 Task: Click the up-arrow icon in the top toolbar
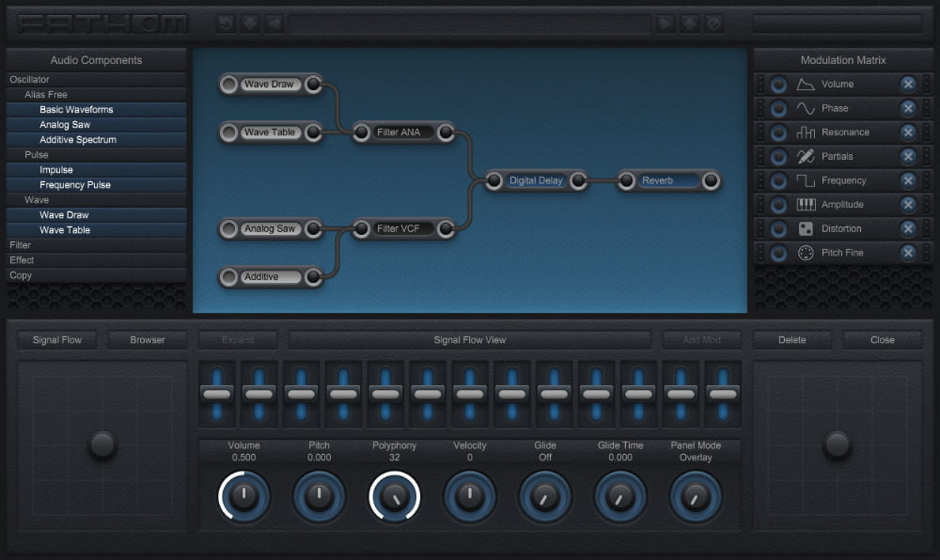tap(689, 23)
